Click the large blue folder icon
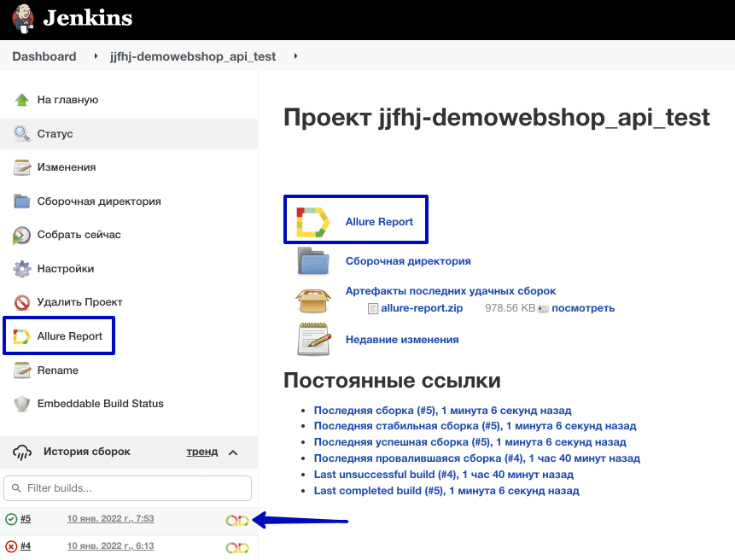Viewport: 735px width, 560px height. 313,261
